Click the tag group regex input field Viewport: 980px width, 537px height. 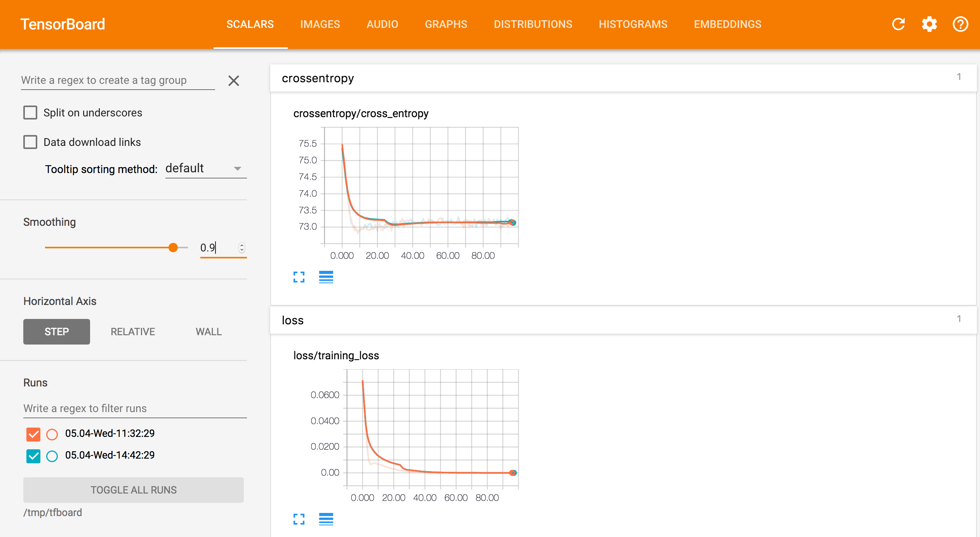click(118, 80)
